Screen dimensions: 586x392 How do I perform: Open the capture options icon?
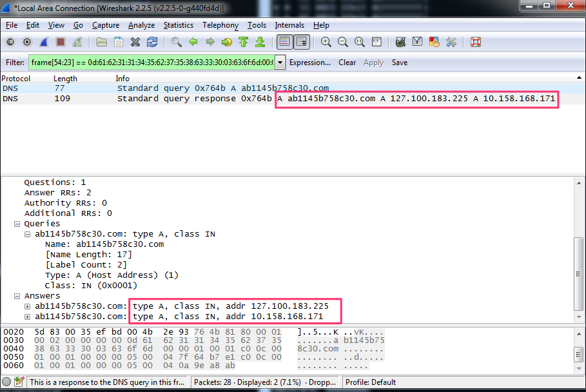tap(27, 42)
